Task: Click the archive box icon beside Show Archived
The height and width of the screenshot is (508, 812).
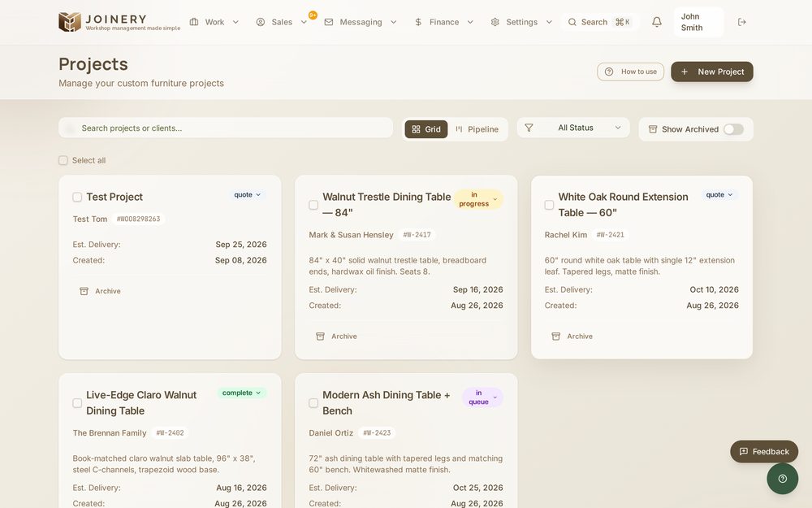Action: coord(653,129)
